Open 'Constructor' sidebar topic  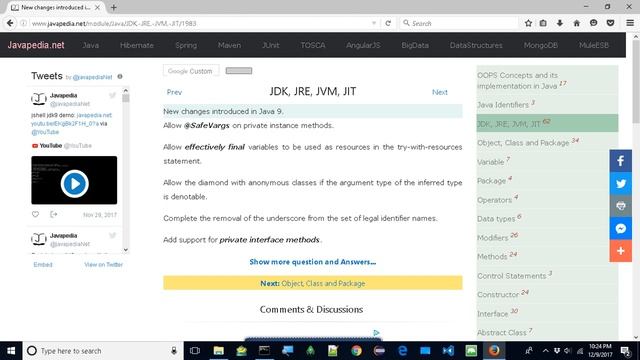click(547, 294)
